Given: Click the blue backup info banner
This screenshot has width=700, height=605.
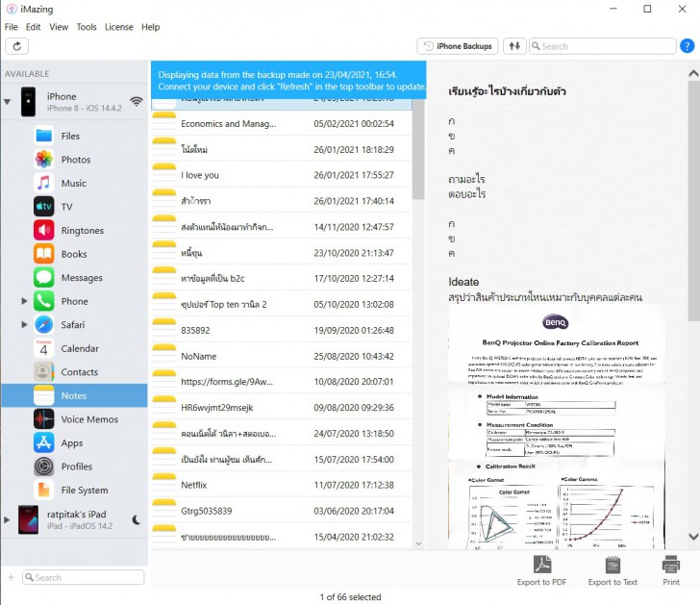Looking at the screenshot, I should (x=288, y=81).
